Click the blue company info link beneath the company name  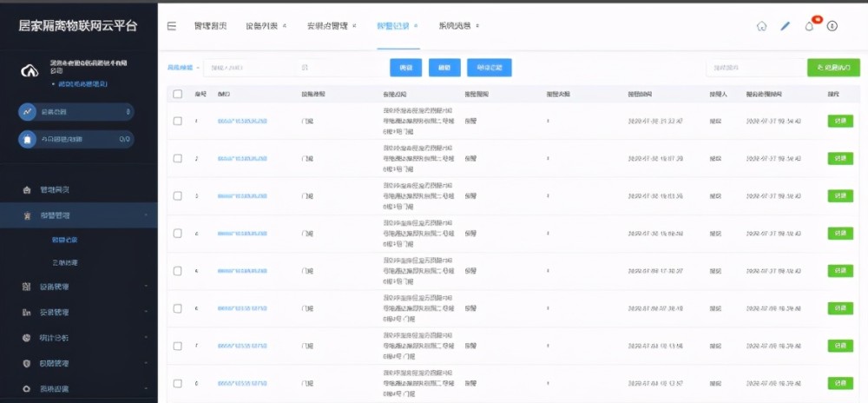pyautogui.click(x=83, y=84)
